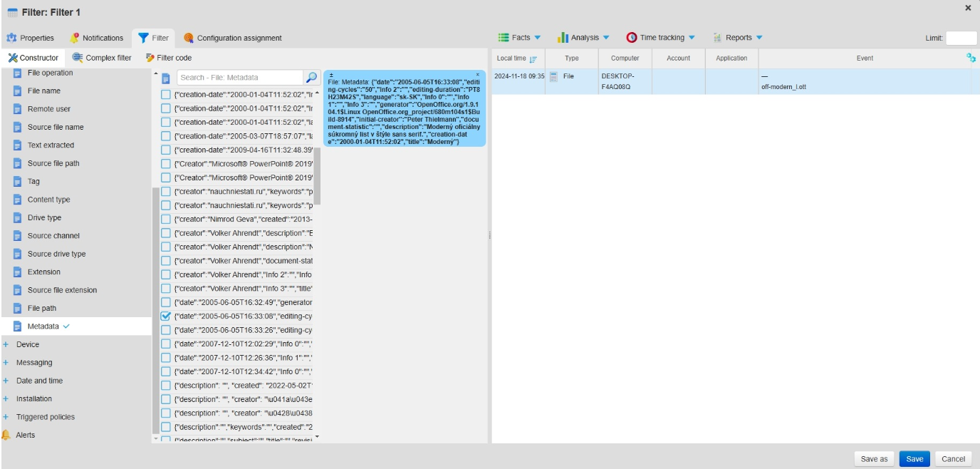The image size is (980, 469).
Task: Click the Limit input field
Action: coord(961,38)
